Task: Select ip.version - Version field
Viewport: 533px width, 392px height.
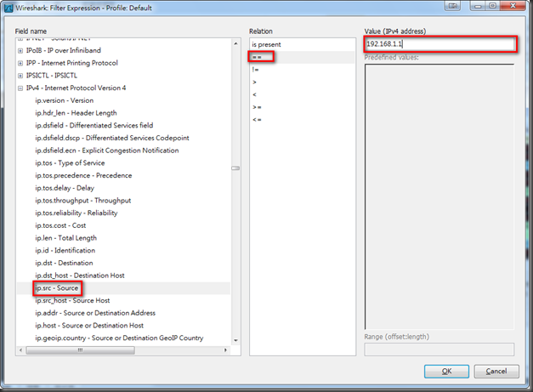Action: click(65, 100)
